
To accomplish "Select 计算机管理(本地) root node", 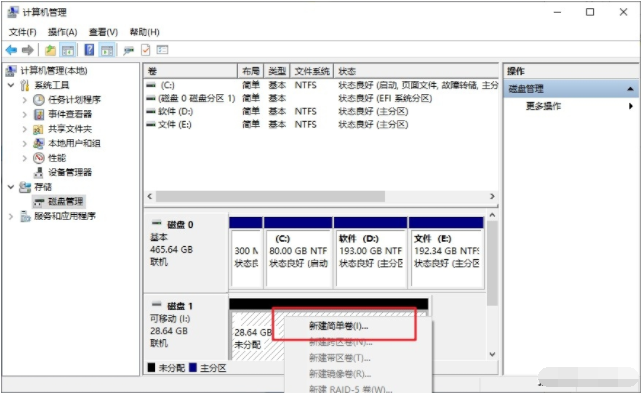I will point(54,71).
